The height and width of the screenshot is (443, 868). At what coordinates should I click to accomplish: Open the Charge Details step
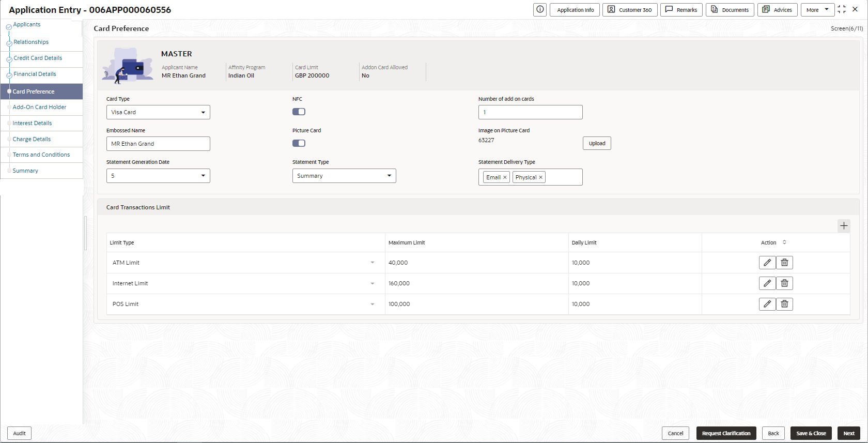pos(32,140)
